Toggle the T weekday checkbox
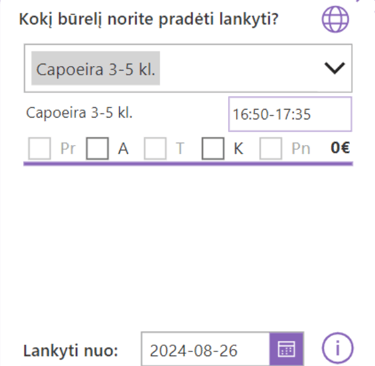Screen dimensions: 375x366 pyautogui.click(x=155, y=148)
